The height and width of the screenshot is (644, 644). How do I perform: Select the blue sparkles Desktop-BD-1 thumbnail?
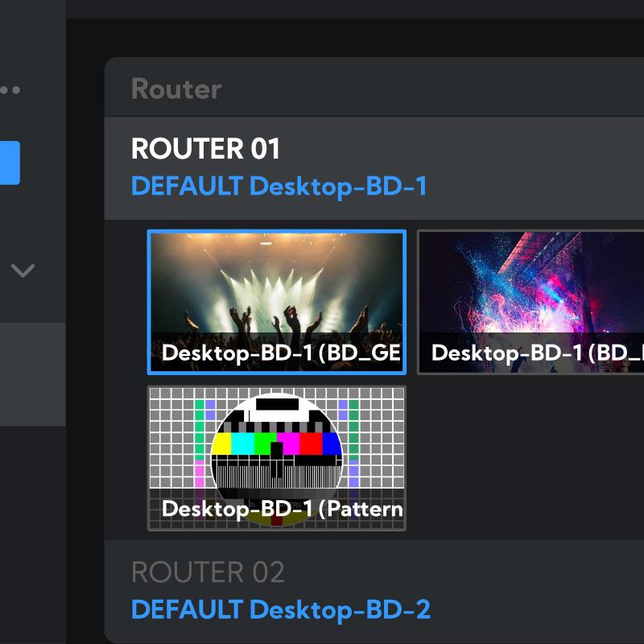click(x=530, y=303)
